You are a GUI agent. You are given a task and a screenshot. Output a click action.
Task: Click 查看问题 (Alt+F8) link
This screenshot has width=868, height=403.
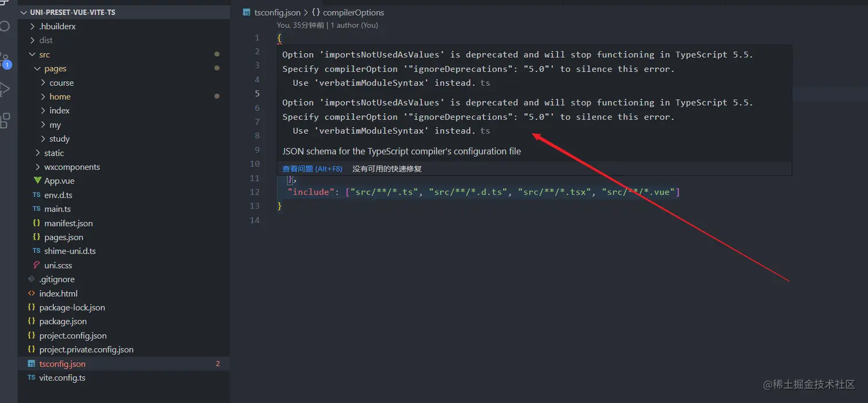[x=312, y=169]
